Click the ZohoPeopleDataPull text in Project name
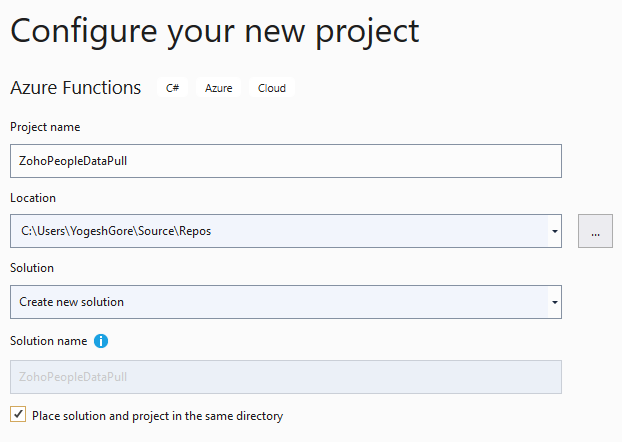The width and height of the screenshot is (622, 442). pyautogui.click(x=73, y=161)
